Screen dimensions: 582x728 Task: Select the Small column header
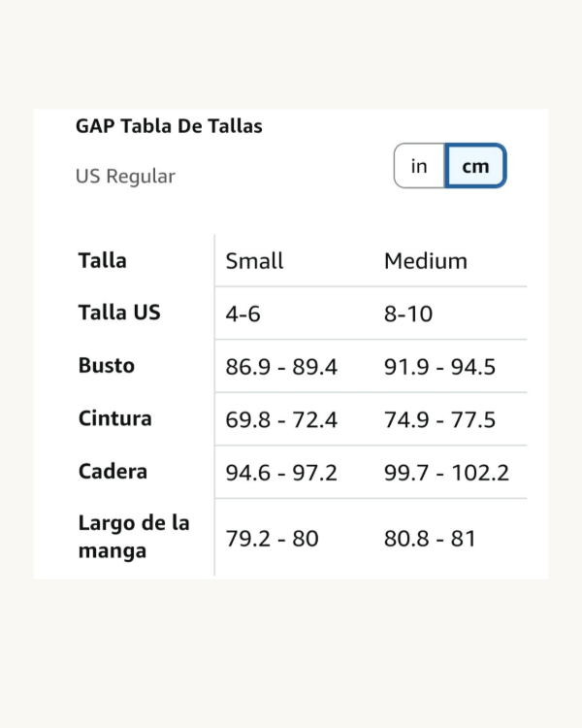(254, 261)
